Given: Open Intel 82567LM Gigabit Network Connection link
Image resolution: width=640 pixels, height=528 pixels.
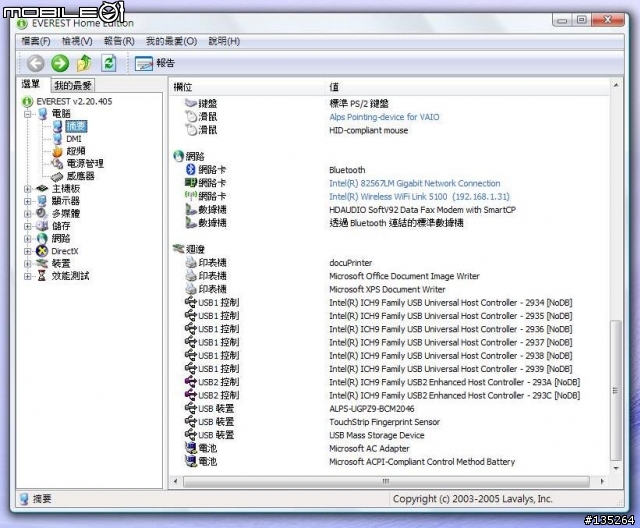Looking at the screenshot, I should [x=414, y=184].
